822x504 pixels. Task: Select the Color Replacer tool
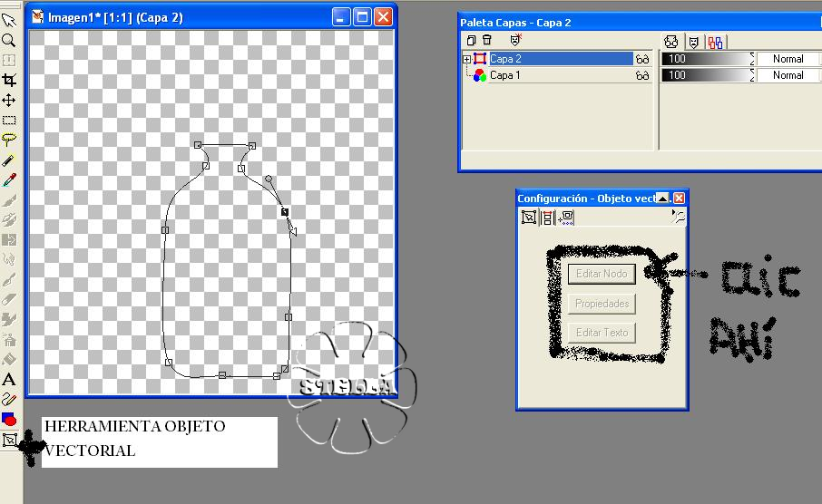9,239
